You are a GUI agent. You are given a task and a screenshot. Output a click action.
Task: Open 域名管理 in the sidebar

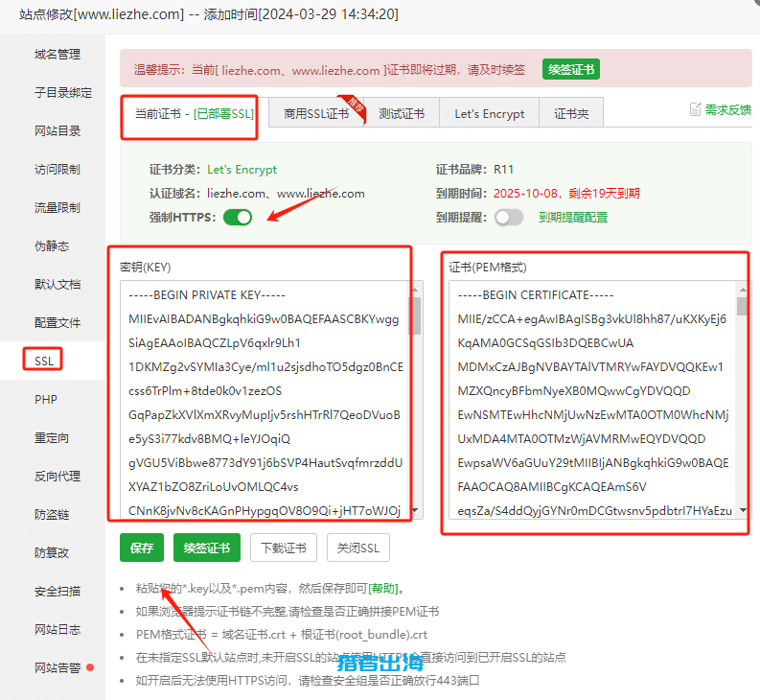(x=58, y=55)
